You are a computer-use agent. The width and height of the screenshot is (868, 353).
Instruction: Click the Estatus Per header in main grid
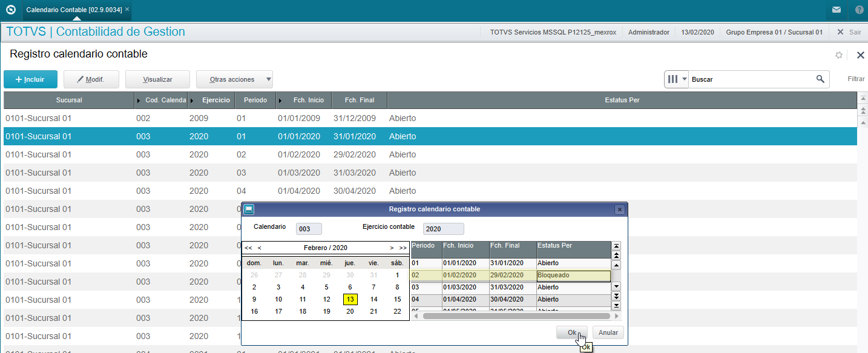tap(622, 100)
